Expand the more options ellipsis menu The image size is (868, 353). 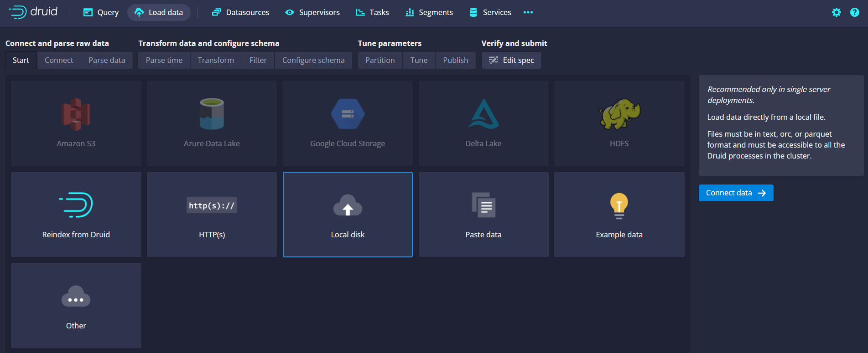[x=528, y=12]
